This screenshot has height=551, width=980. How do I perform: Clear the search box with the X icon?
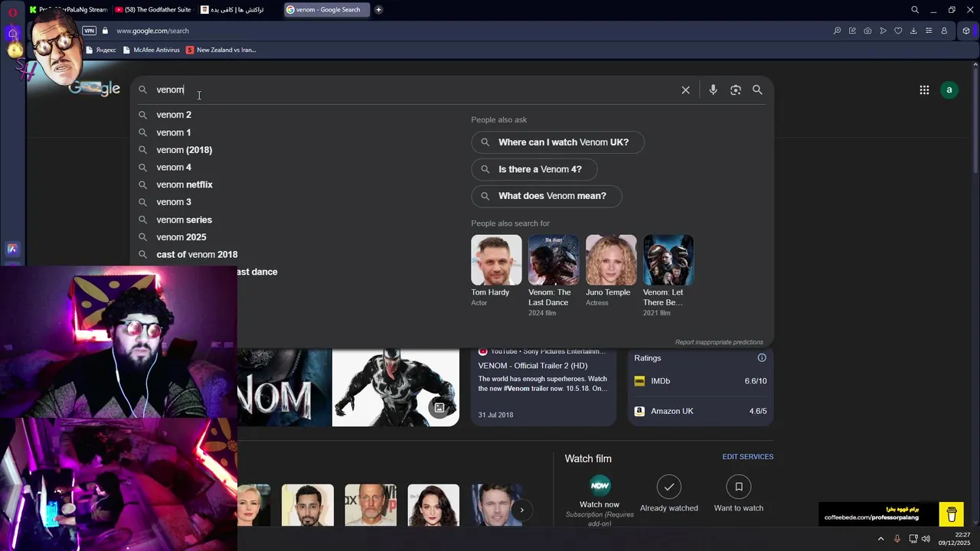[x=685, y=90]
